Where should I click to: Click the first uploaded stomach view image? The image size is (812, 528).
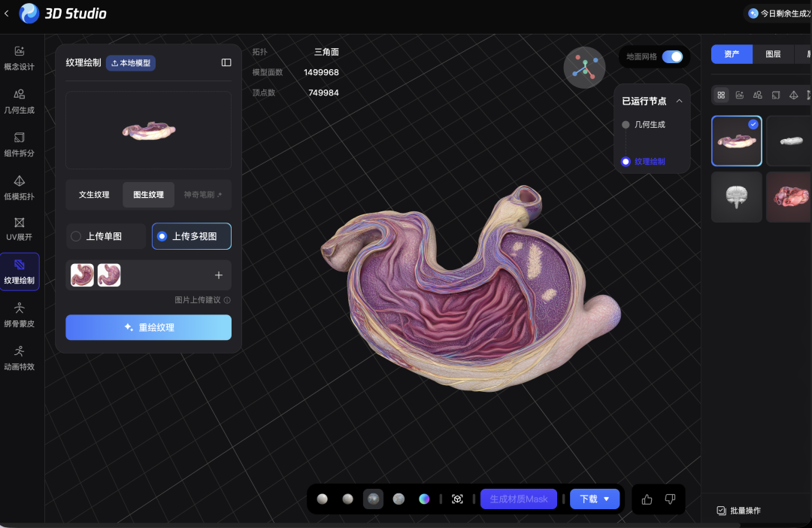tap(83, 275)
